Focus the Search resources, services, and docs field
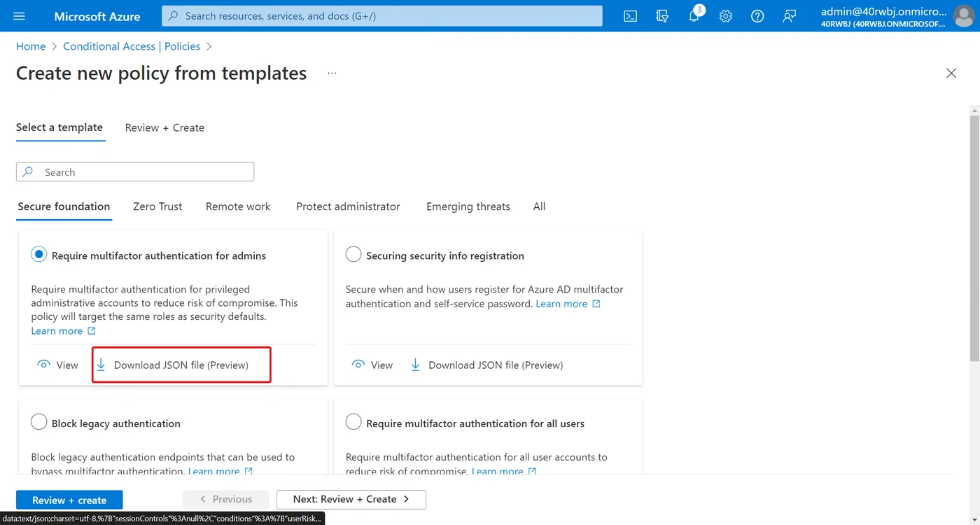Viewport: 980px width, 525px height. [382, 16]
